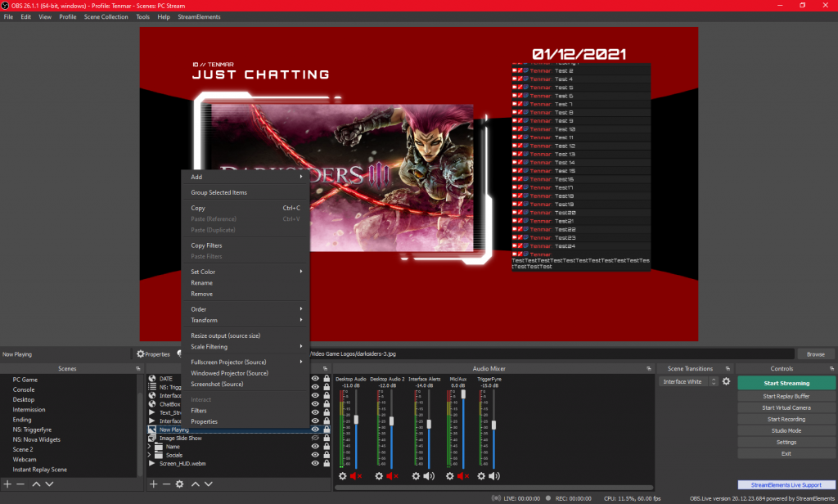The width and height of the screenshot is (838, 504).
Task: Unmute the Desktop Audio speaker icon
Action: (x=356, y=476)
